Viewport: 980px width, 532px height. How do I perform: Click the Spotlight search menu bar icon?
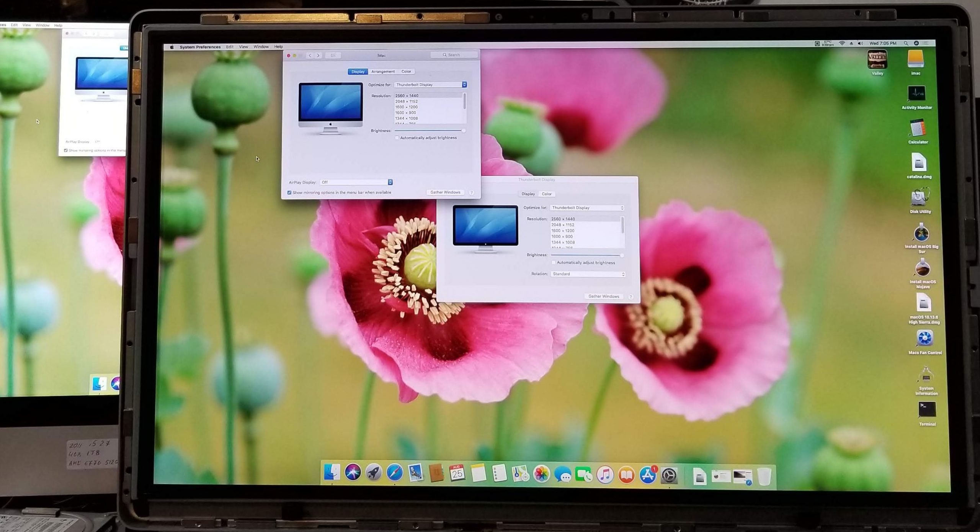click(906, 43)
